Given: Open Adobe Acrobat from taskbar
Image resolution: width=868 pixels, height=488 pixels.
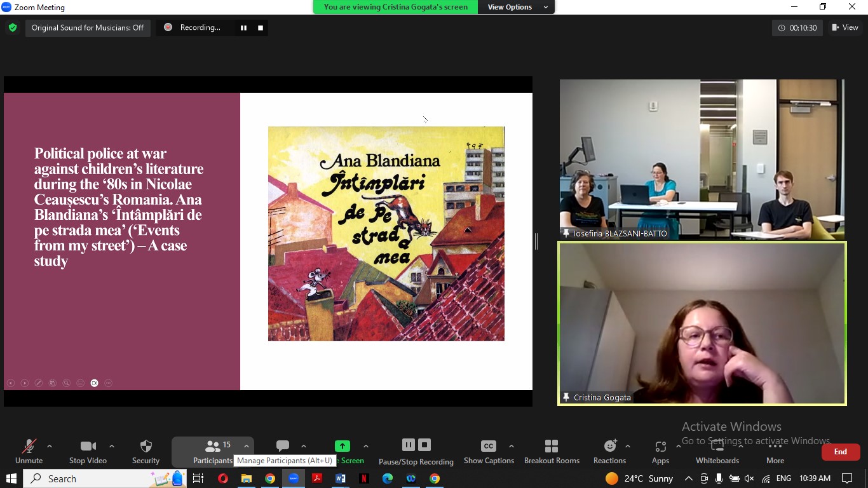Looking at the screenshot, I should click(317, 478).
